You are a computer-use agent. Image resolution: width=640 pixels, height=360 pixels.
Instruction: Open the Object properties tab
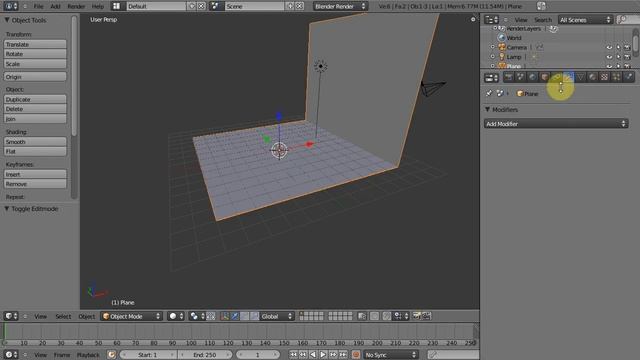544,77
